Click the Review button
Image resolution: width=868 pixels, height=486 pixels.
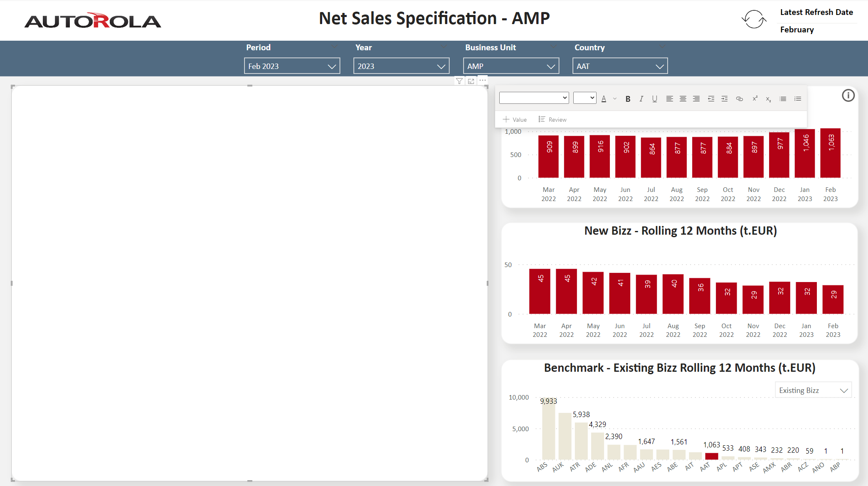(x=552, y=120)
